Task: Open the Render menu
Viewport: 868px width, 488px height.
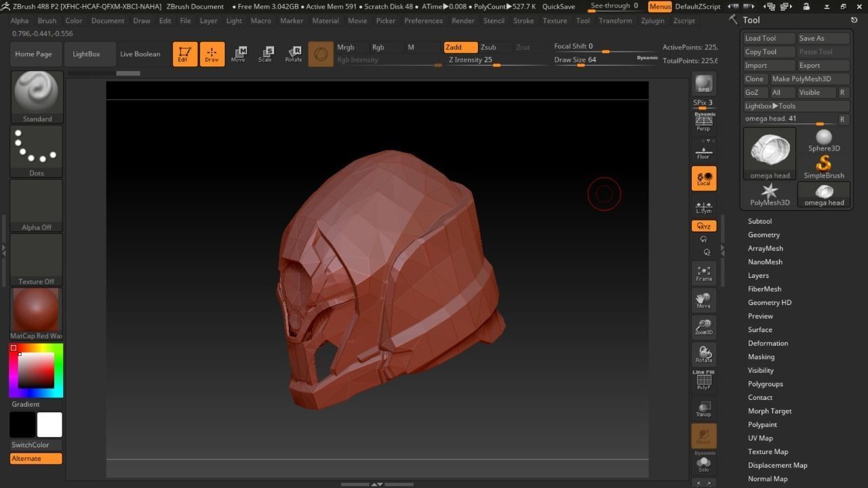Action: click(x=463, y=20)
